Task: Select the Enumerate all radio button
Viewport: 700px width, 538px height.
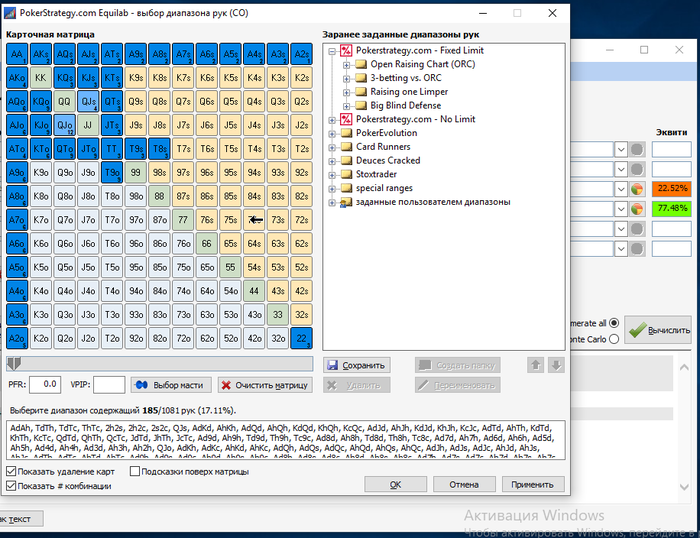Action: pyautogui.click(x=614, y=323)
